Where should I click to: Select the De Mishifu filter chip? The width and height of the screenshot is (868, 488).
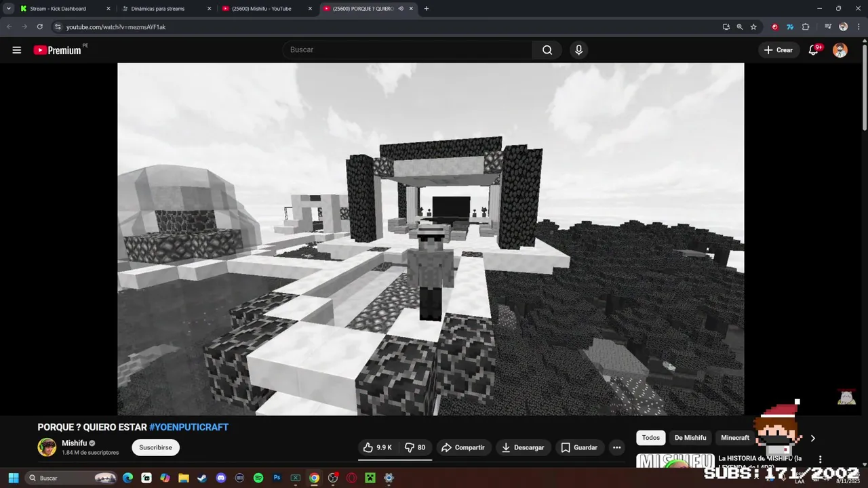[x=690, y=438]
